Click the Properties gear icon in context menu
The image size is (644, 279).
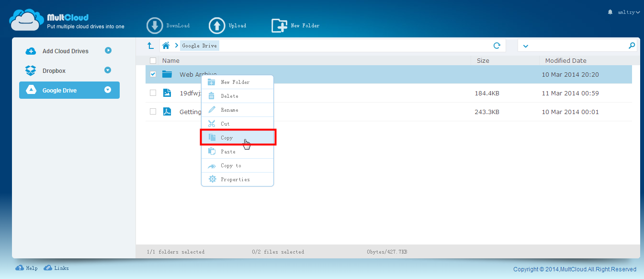coord(212,179)
